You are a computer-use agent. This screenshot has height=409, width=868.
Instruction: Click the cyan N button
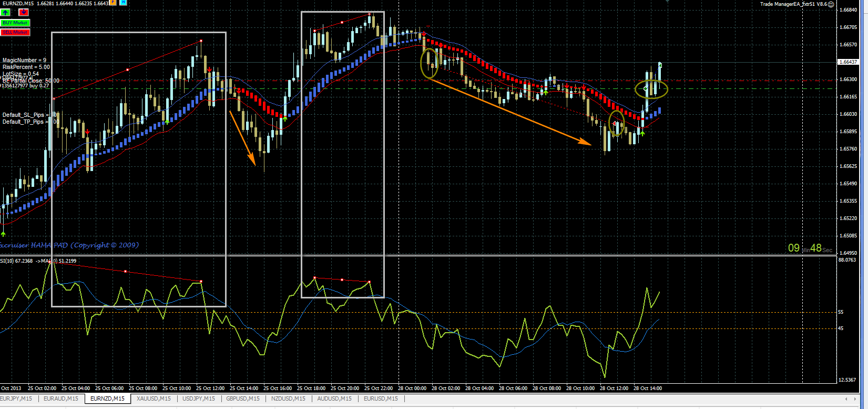[123, 3]
